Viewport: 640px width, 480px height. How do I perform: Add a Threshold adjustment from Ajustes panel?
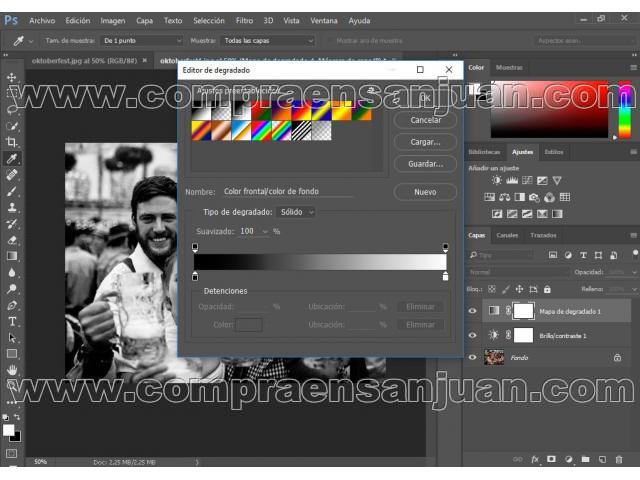pos(527,214)
